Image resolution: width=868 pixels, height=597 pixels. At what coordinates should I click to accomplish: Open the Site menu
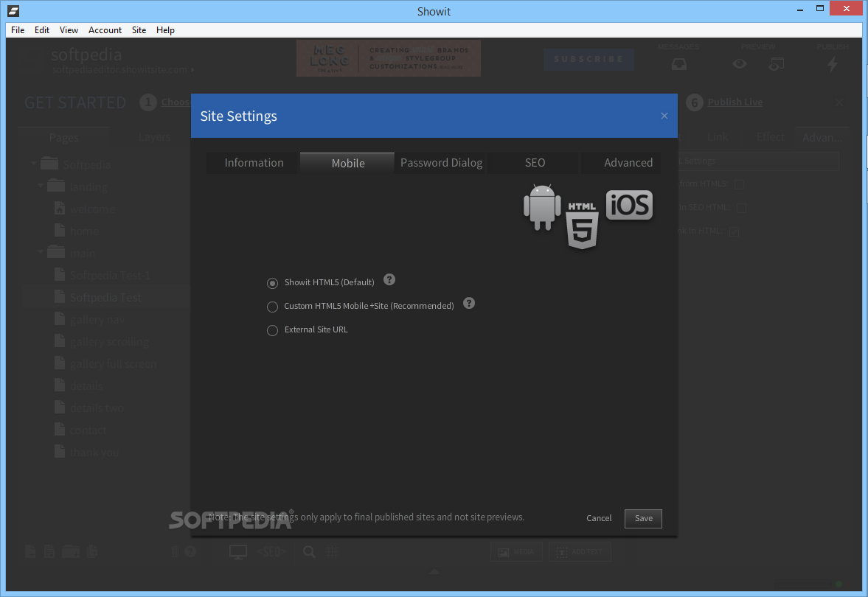point(139,30)
